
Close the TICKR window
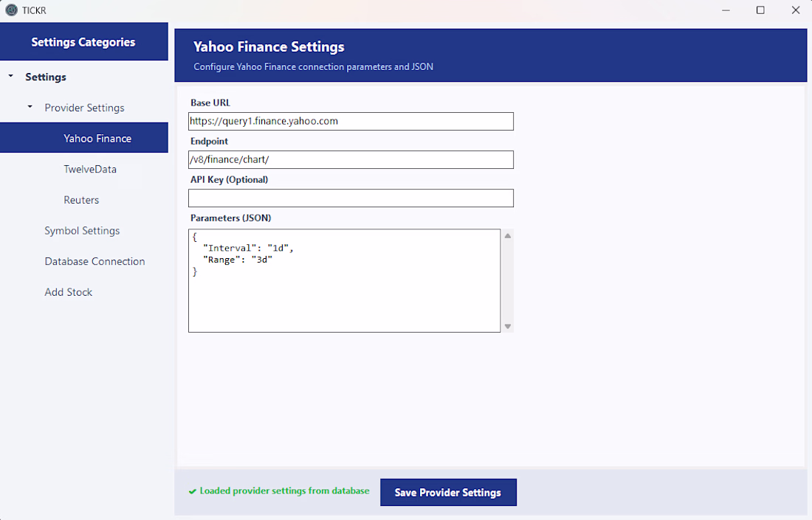(796, 10)
